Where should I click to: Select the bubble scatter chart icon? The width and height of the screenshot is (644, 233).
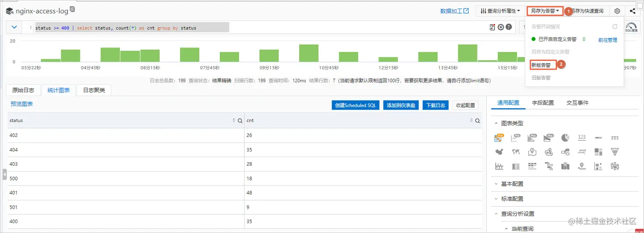pos(598,166)
